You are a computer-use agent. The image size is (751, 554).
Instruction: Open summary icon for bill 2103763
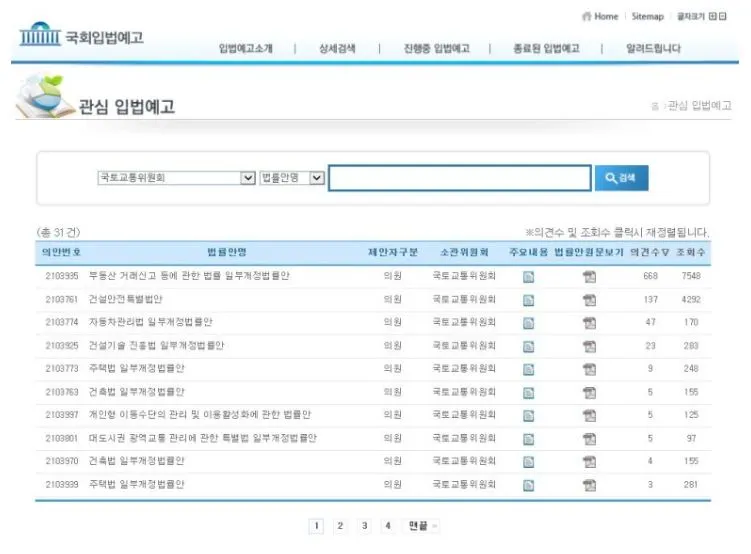(x=528, y=393)
